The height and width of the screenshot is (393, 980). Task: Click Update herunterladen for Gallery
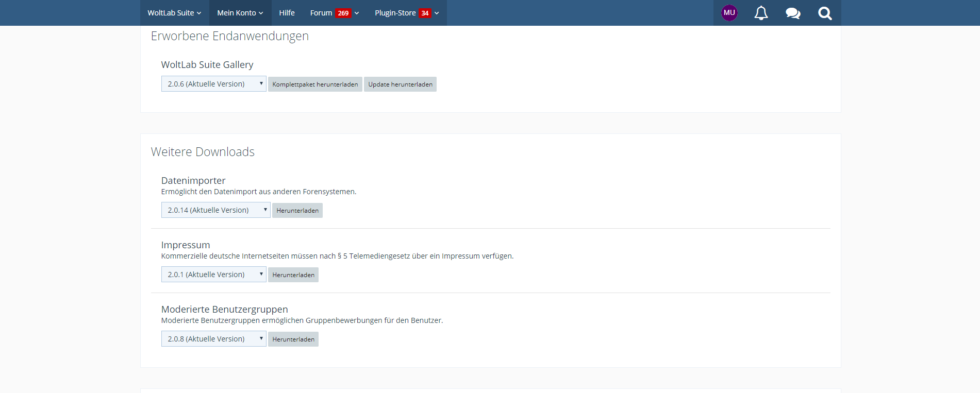(x=400, y=84)
